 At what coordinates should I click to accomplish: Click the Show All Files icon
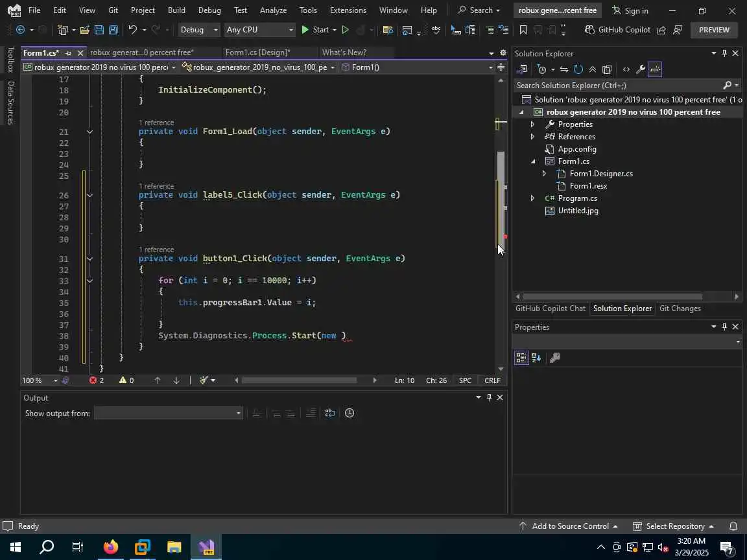point(606,69)
